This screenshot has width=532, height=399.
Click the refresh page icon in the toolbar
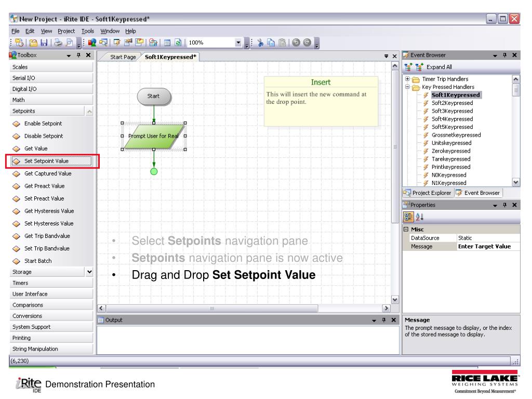point(178,43)
